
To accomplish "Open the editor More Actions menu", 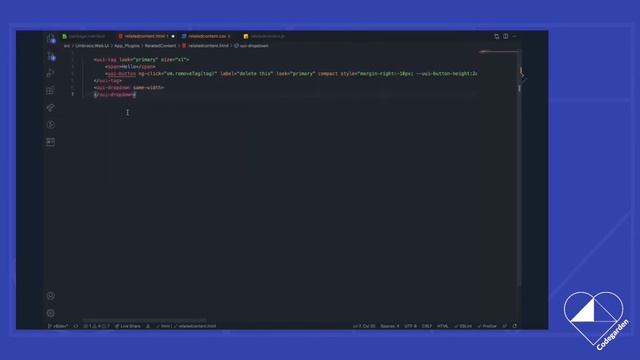I will [x=515, y=36].
